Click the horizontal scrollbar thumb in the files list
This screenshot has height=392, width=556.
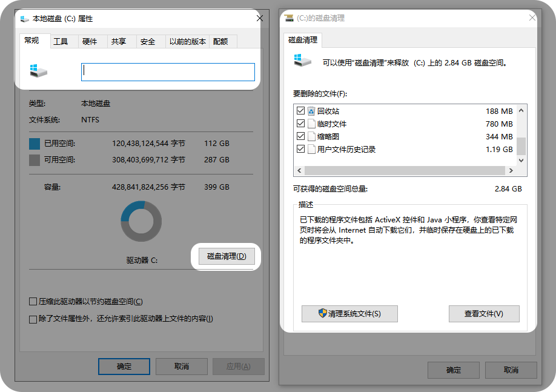(x=405, y=171)
